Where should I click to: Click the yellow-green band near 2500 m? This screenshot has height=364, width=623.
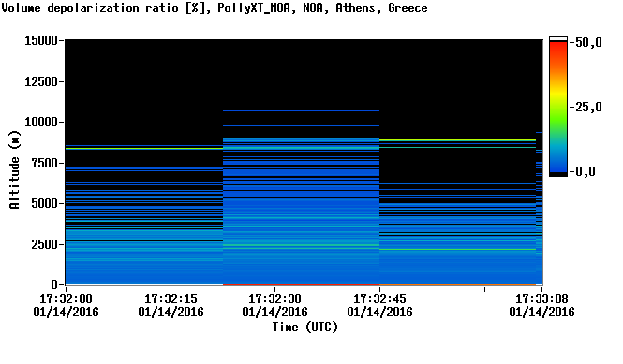[x=301, y=240]
